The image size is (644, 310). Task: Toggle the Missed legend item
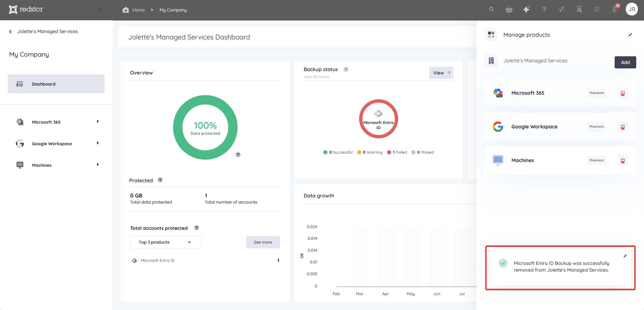coord(422,152)
